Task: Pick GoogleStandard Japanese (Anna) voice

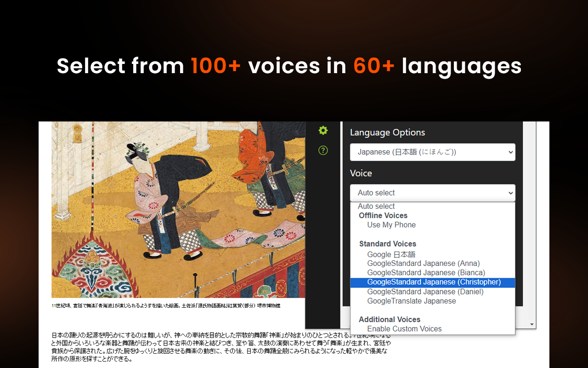Action: pyautogui.click(x=423, y=263)
